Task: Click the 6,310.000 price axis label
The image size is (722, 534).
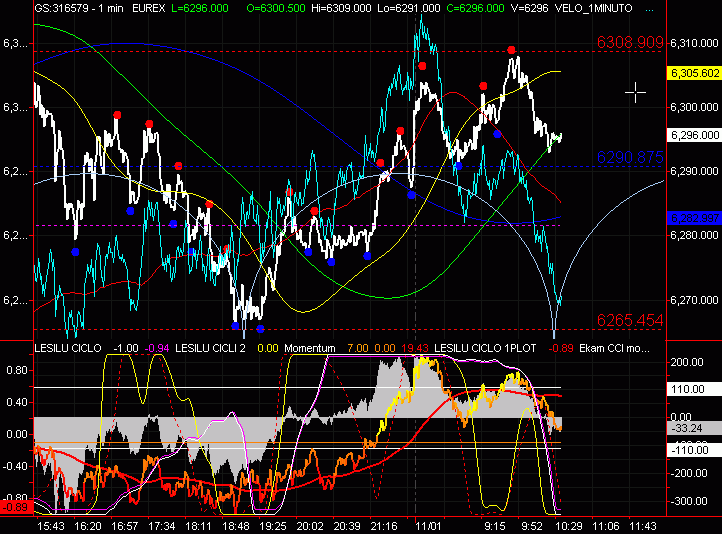Action: (694, 43)
